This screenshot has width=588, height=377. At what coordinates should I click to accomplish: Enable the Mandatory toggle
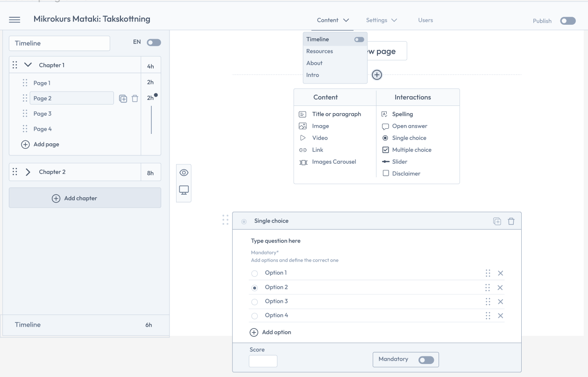click(x=426, y=360)
